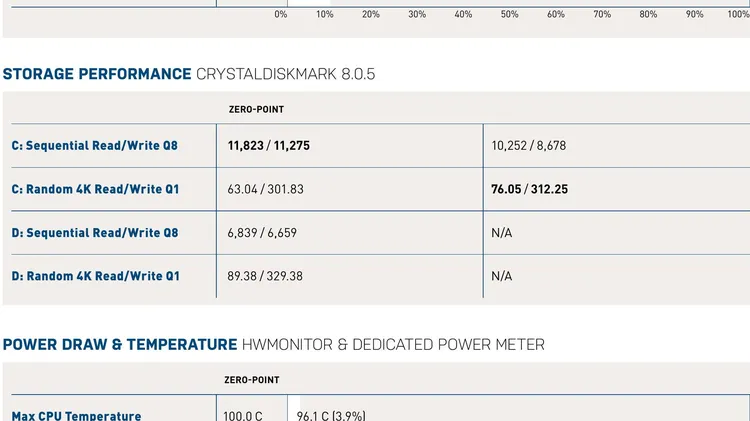750x421 pixels.
Task: Click the 60% axis label
Action: (556, 14)
